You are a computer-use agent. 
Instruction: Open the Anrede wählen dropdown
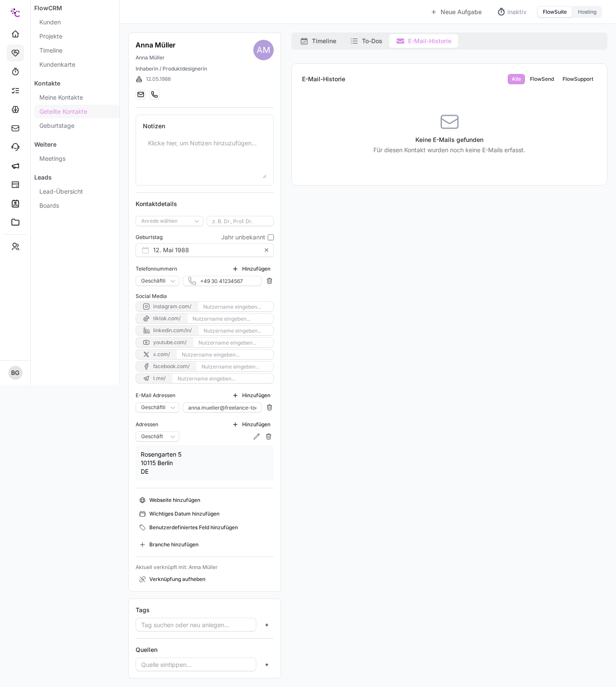click(169, 221)
